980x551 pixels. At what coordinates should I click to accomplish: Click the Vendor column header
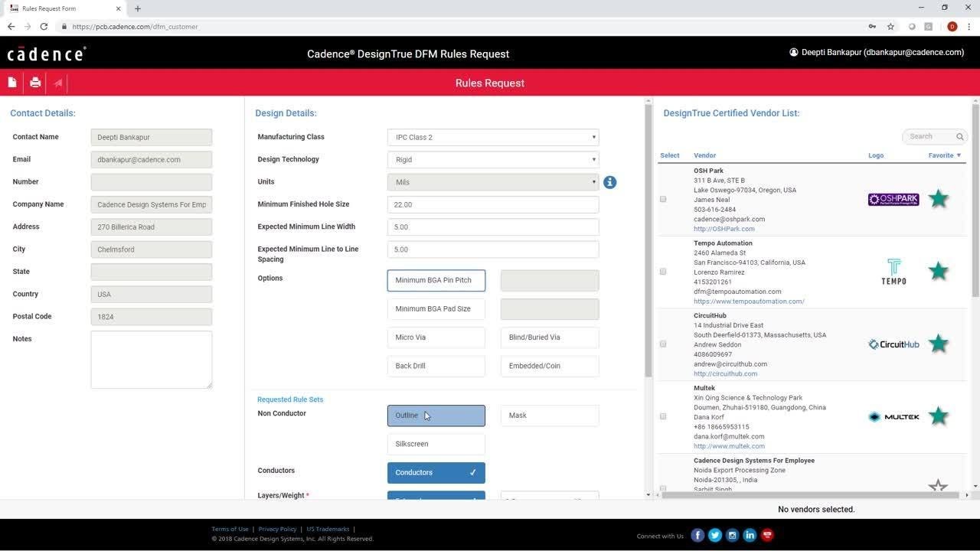704,155
